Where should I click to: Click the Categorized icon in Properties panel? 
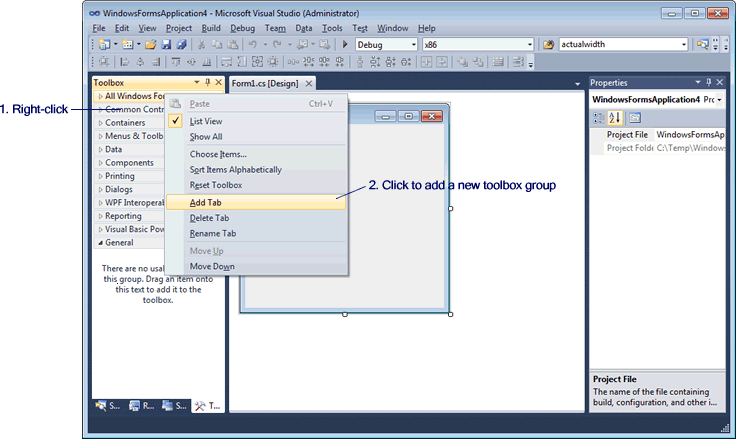599,117
